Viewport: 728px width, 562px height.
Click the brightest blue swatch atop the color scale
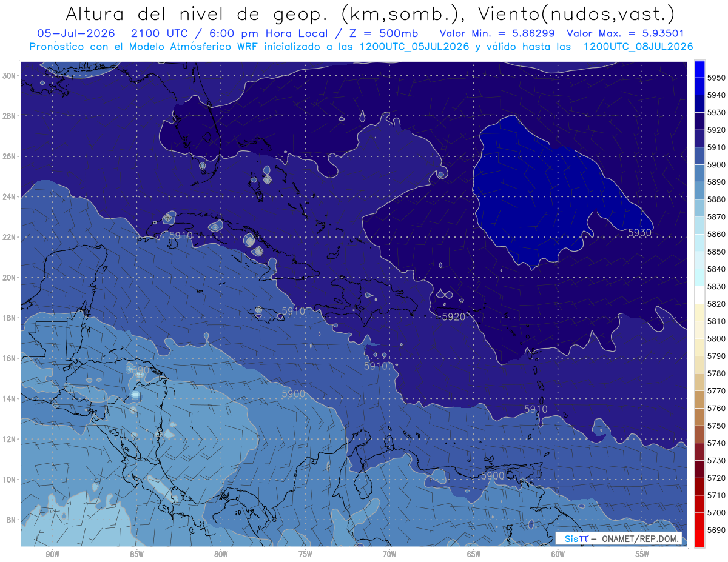pyautogui.click(x=699, y=69)
